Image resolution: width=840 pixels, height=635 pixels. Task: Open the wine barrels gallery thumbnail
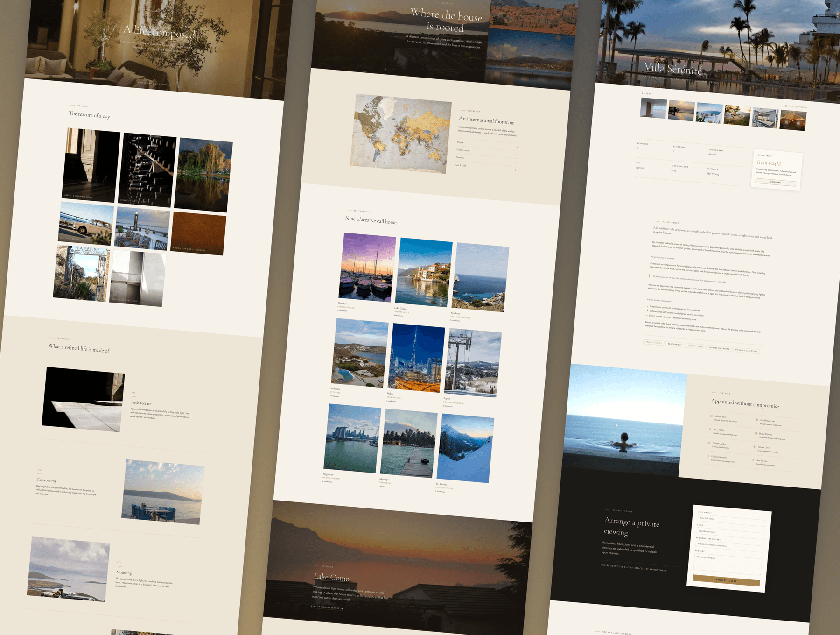(793, 120)
